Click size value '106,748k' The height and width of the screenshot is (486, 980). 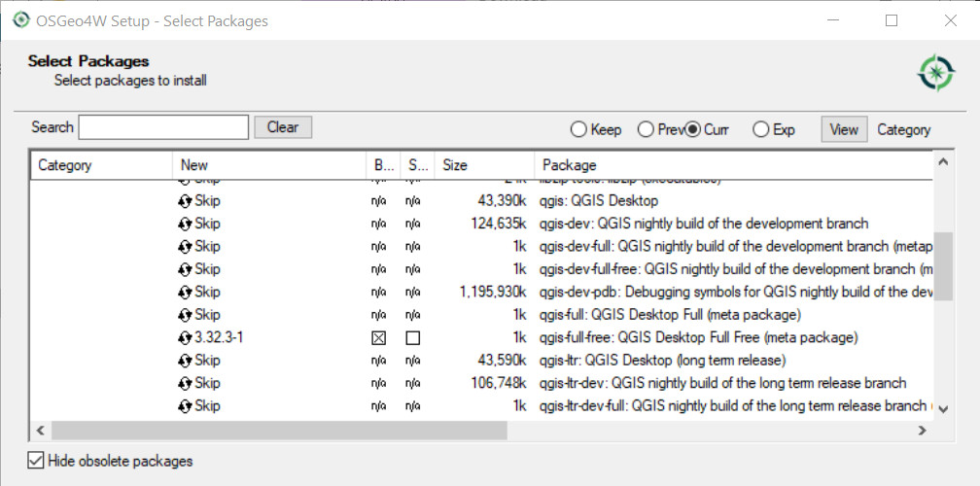(x=499, y=383)
